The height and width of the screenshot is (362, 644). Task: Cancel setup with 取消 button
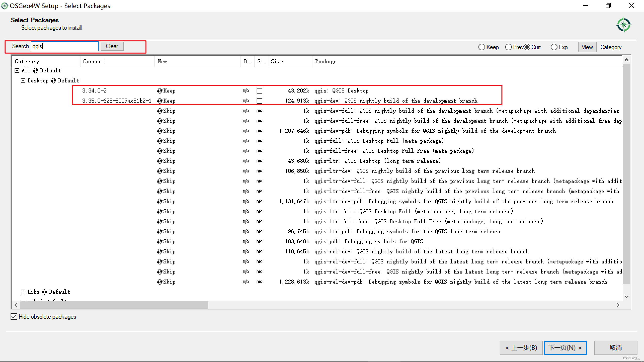616,348
